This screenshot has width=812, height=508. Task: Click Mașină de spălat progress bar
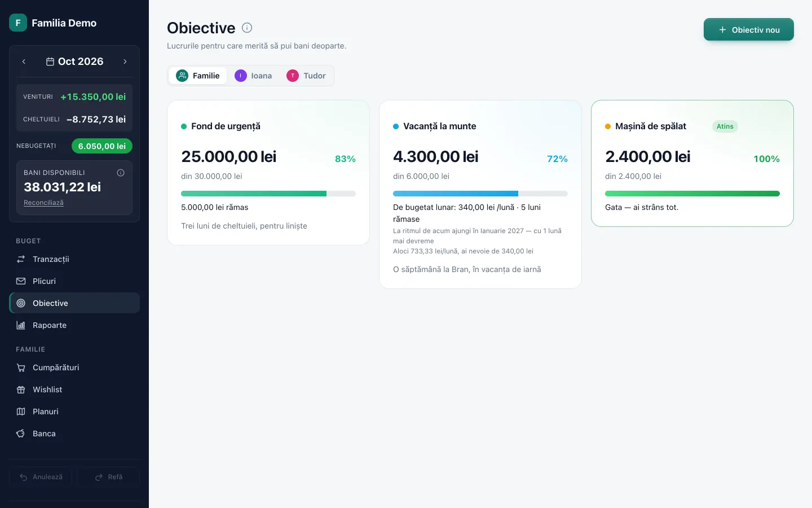(692, 194)
